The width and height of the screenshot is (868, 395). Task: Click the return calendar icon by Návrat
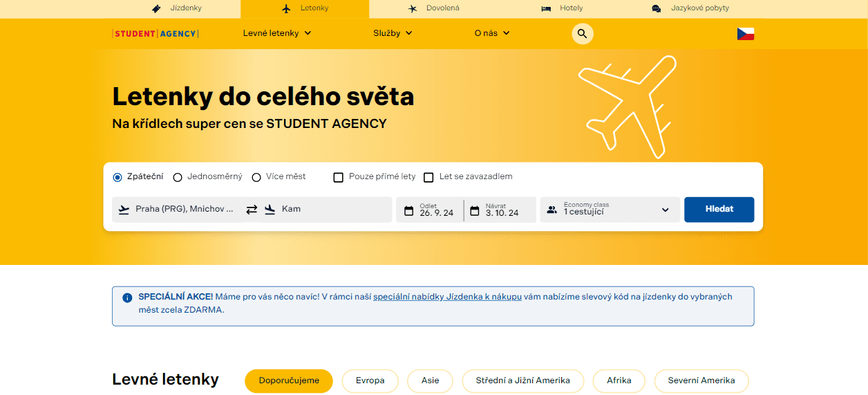pyautogui.click(x=475, y=210)
